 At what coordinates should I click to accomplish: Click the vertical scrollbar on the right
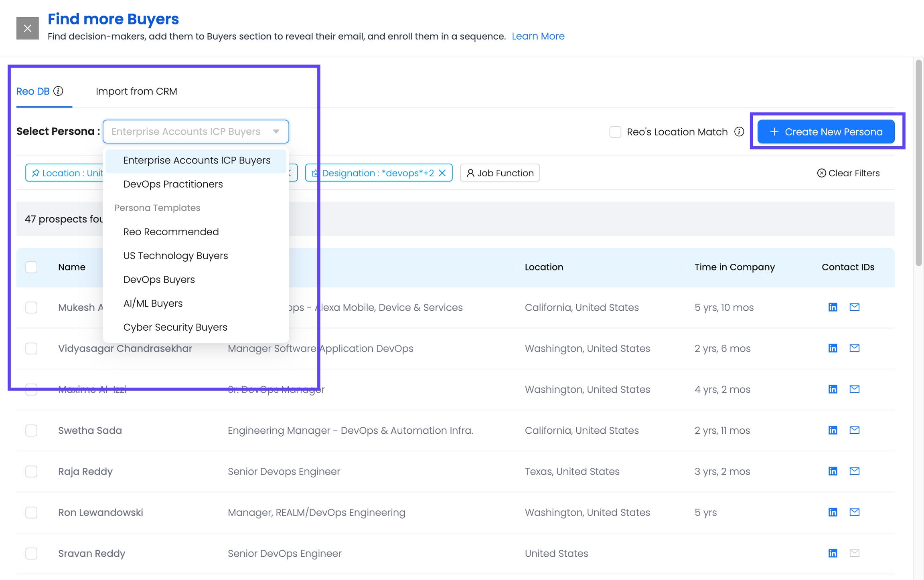click(918, 162)
